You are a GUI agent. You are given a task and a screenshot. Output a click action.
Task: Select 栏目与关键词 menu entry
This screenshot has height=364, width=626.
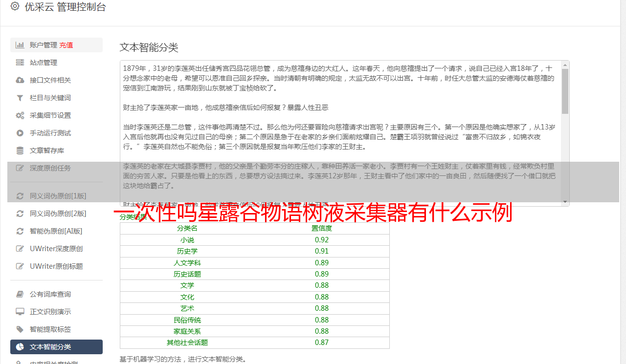click(56, 98)
